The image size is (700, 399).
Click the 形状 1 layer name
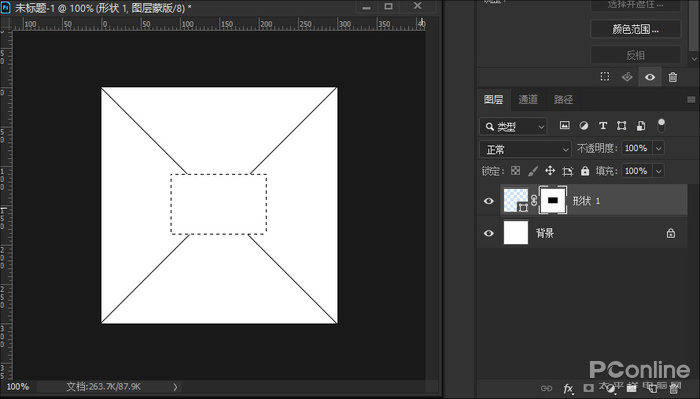pyautogui.click(x=586, y=201)
